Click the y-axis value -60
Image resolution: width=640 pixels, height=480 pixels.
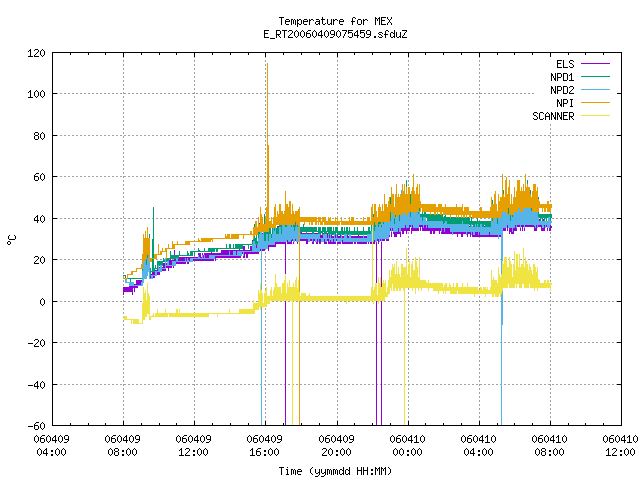point(36,426)
